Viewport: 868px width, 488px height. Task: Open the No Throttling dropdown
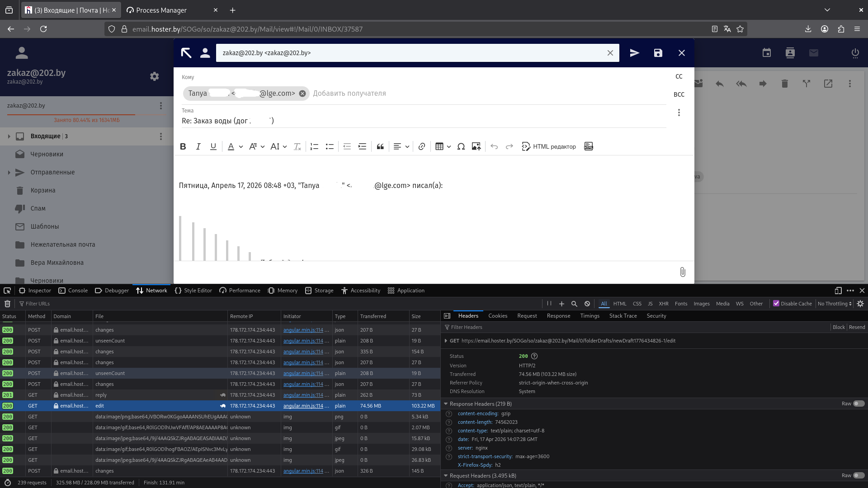pos(835,304)
